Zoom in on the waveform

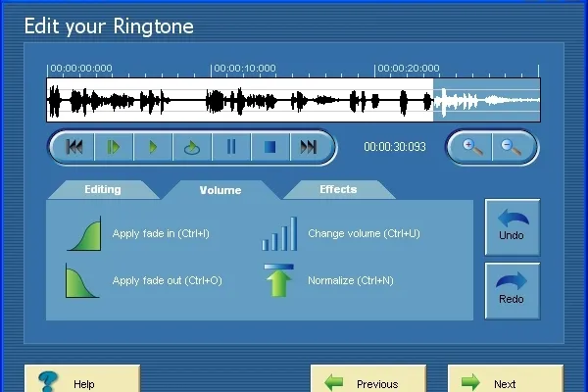(471, 147)
